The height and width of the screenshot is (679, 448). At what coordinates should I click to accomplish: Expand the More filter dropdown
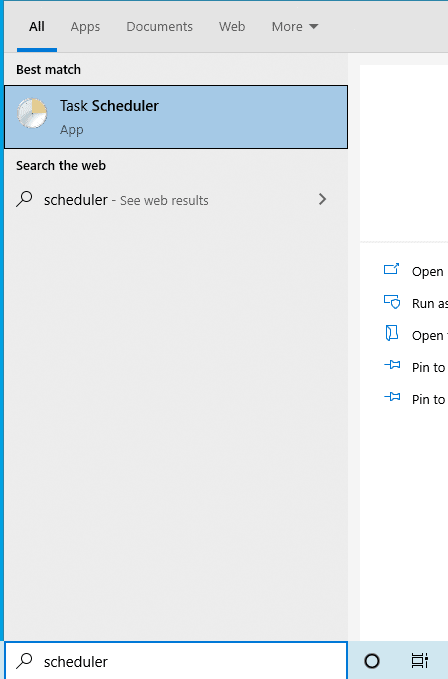[x=295, y=26]
